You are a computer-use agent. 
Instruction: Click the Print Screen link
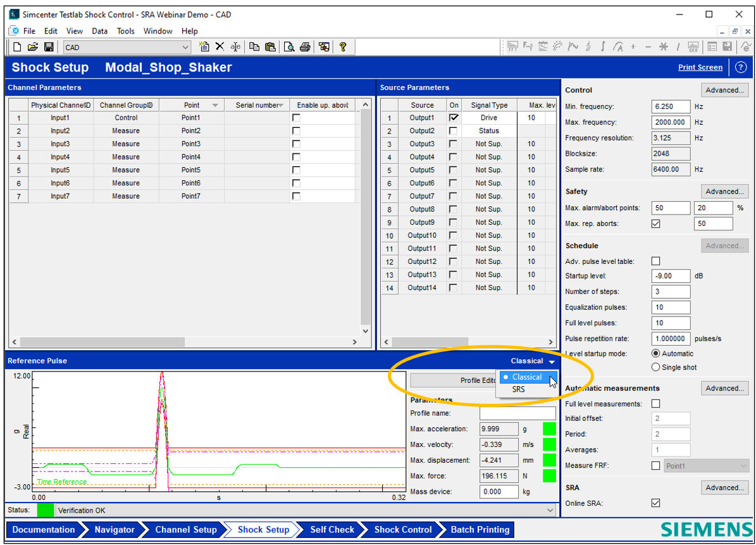coord(700,67)
